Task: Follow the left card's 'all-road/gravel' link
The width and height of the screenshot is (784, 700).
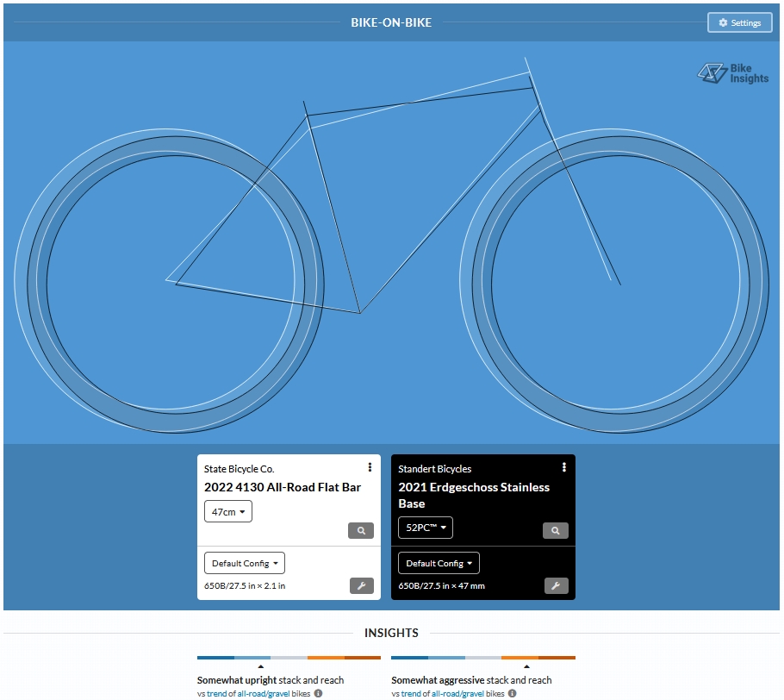Action: point(264,693)
